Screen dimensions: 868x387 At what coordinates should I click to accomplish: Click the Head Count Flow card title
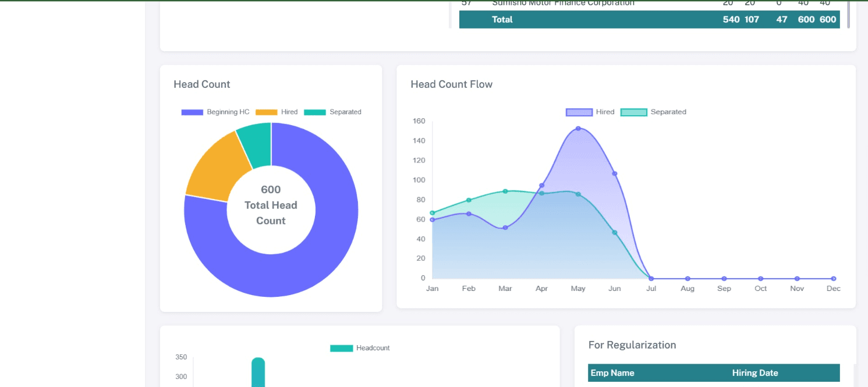[x=452, y=84]
